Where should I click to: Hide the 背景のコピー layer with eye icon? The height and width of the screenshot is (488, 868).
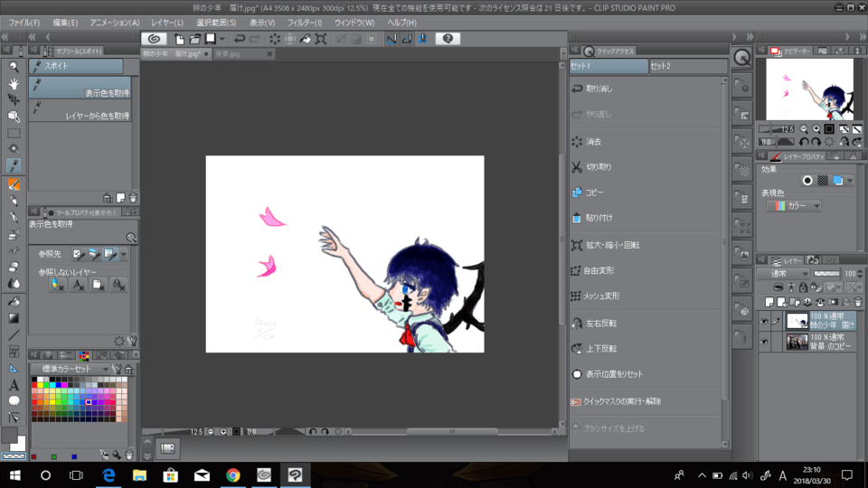tap(765, 343)
